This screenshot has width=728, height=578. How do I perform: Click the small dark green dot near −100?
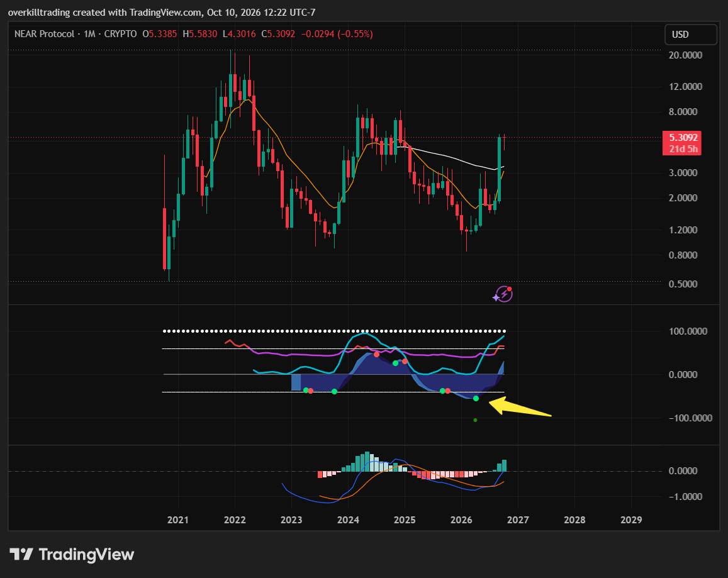click(x=475, y=420)
